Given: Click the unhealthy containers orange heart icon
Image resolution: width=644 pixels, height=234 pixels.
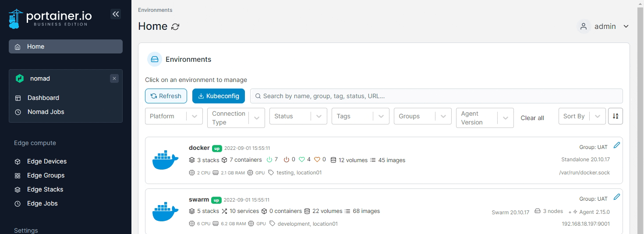Looking at the screenshot, I should (x=317, y=160).
